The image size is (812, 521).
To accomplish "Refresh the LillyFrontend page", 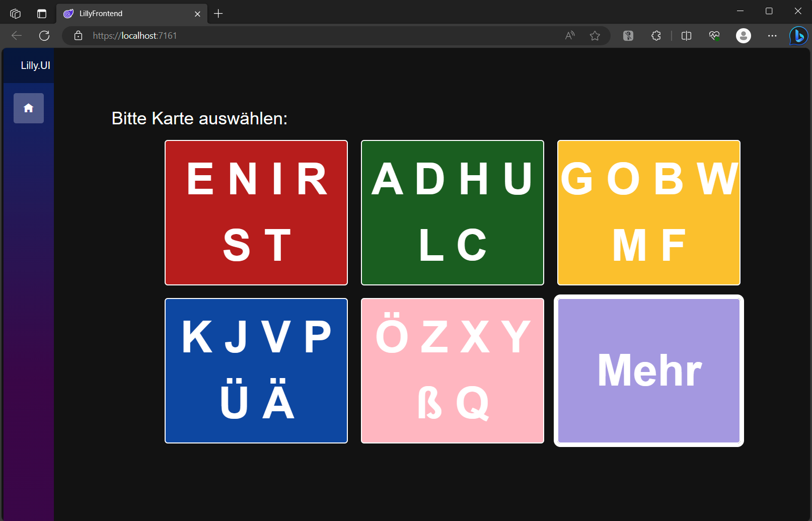I will [44, 36].
